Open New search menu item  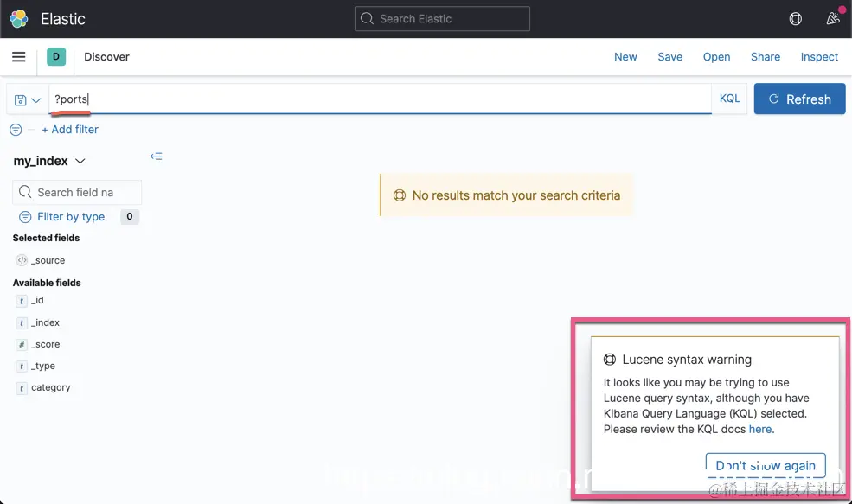(x=625, y=56)
